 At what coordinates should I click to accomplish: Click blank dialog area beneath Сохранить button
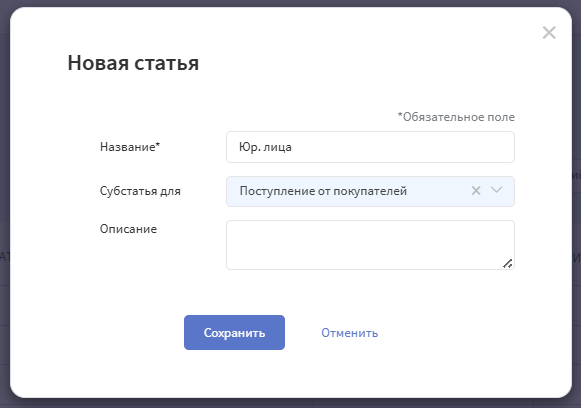click(x=234, y=372)
